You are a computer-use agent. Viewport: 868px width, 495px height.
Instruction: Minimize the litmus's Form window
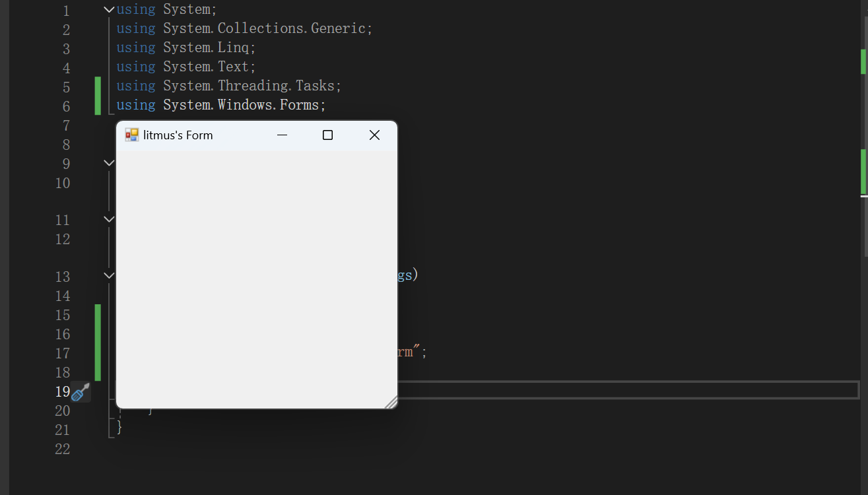[283, 135]
